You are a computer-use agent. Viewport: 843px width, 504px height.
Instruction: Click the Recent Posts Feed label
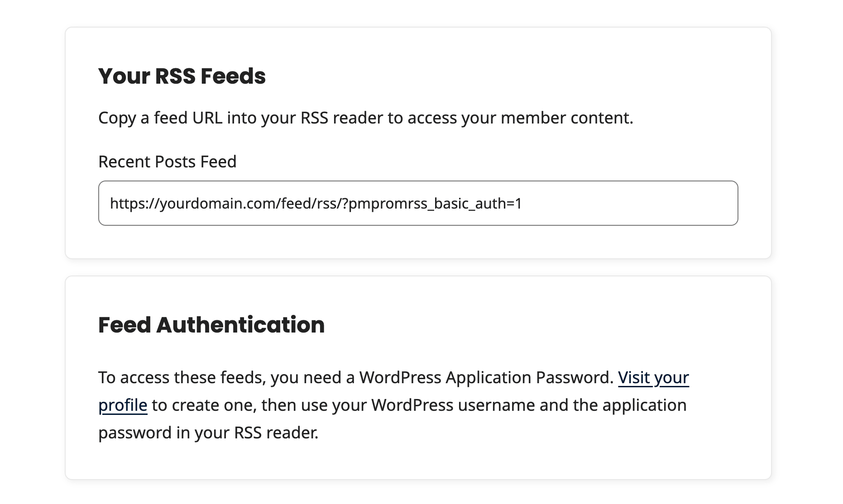(x=167, y=162)
